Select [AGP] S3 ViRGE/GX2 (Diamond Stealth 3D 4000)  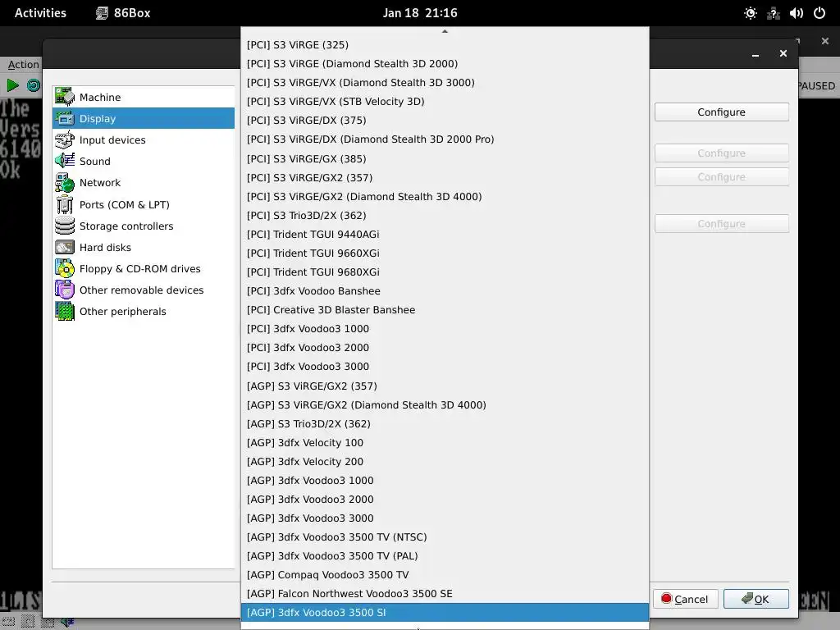point(445,405)
